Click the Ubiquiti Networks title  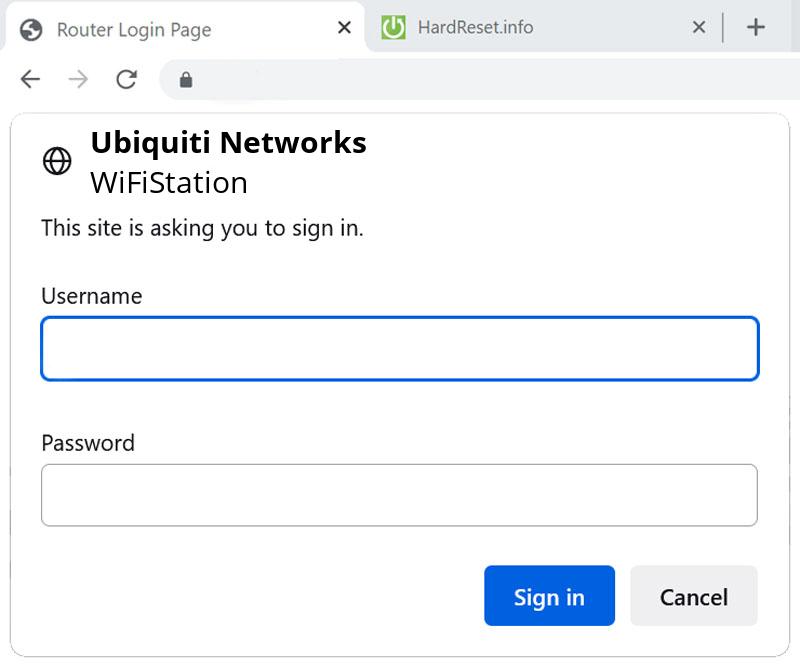click(x=229, y=143)
